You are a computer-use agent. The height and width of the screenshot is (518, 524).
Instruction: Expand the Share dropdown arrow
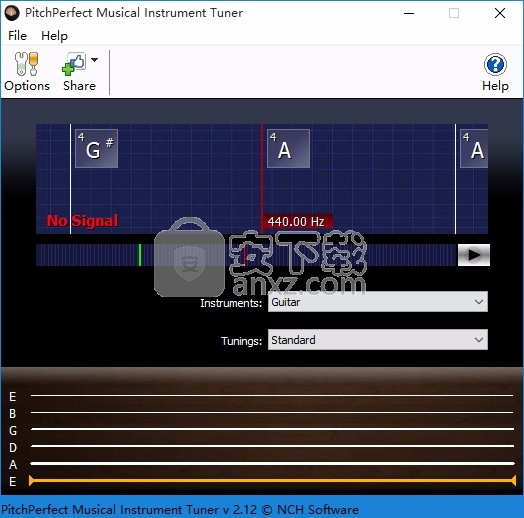click(x=95, y=60)
